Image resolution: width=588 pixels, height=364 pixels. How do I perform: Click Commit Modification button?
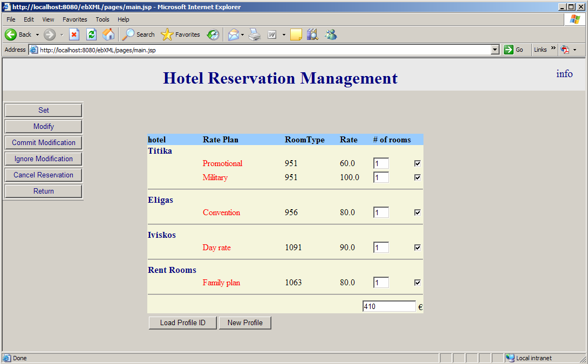[44, 142]
